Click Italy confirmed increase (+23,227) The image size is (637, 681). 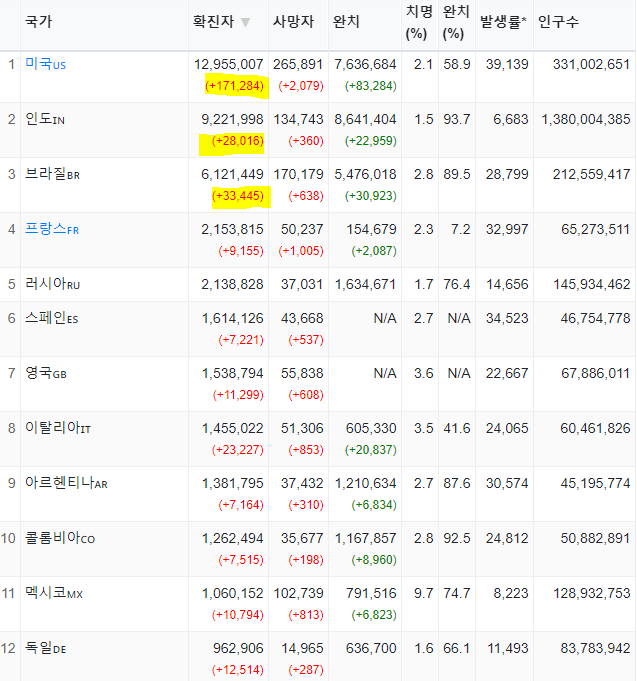click(x=238, y=450)
